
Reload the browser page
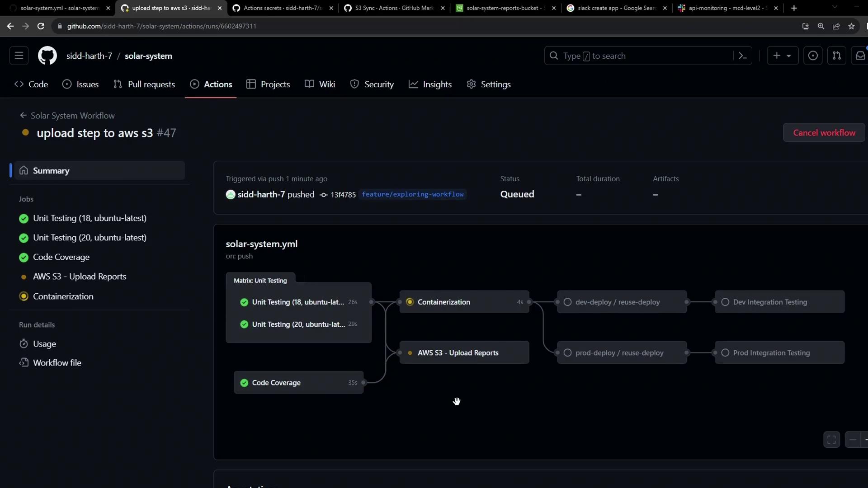41,26
